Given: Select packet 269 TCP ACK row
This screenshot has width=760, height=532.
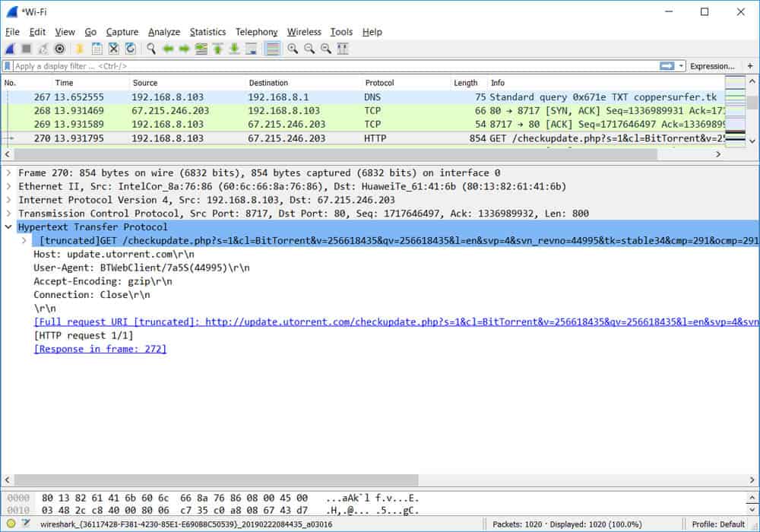Looking at the screenshot, I should pos(363,124).
